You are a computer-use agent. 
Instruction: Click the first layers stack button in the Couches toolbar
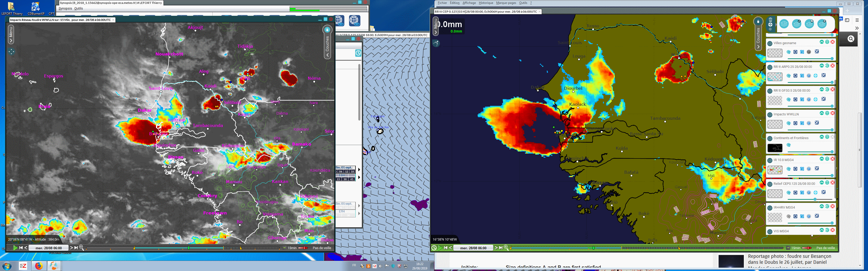pos(784,24)
